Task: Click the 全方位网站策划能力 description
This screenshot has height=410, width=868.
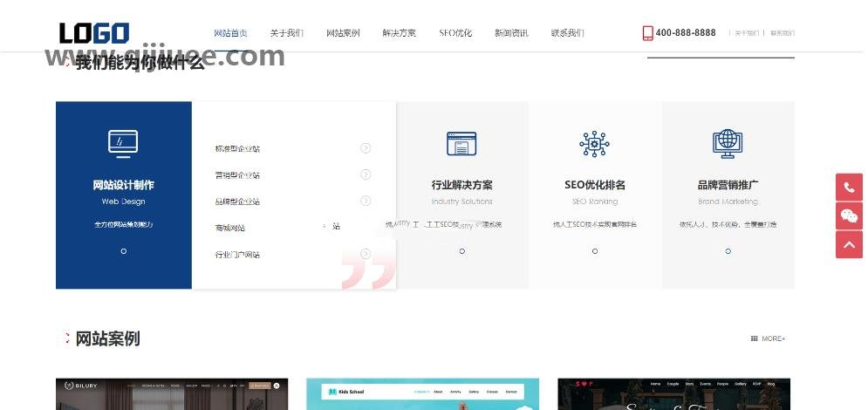Action: (124, 225)
